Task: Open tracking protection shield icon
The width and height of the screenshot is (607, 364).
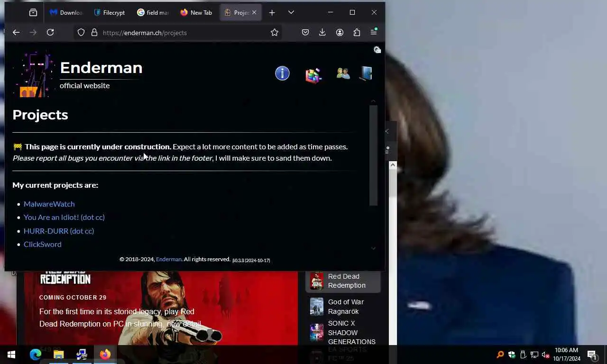Action: (81, 32)
